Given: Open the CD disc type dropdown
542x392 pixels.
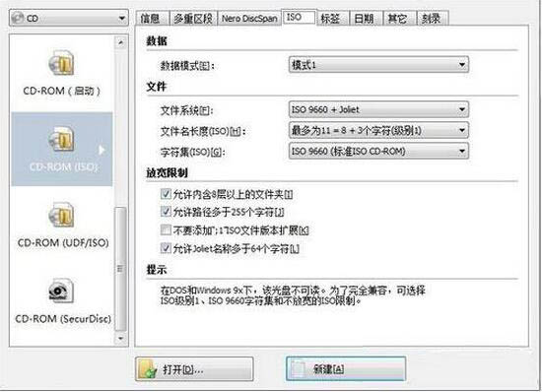Looking at the screenshot, I should pyautogui.click(x=69, y=18).
